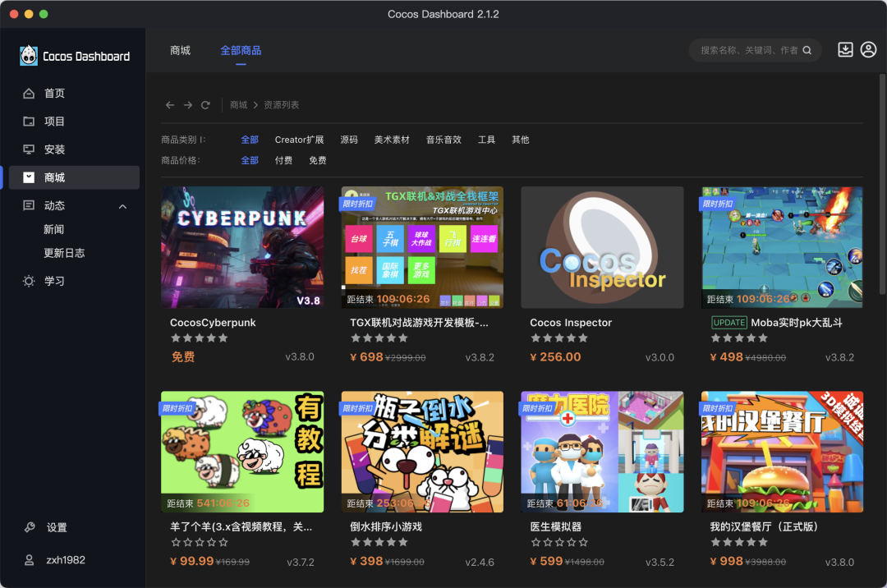Click the 商城 breadcrumb link
This screenshot has width=887, height=588.
pyautogui.click(x=239, y=105)
